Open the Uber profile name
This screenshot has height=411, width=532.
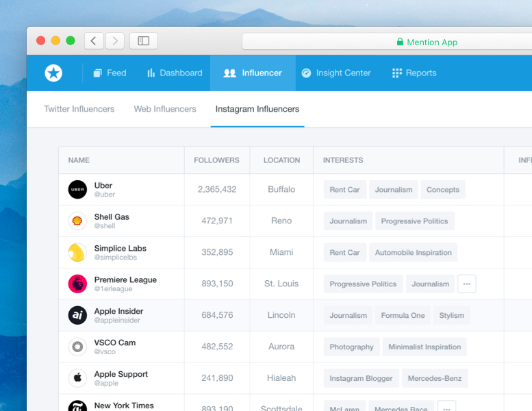click(103, 186)
